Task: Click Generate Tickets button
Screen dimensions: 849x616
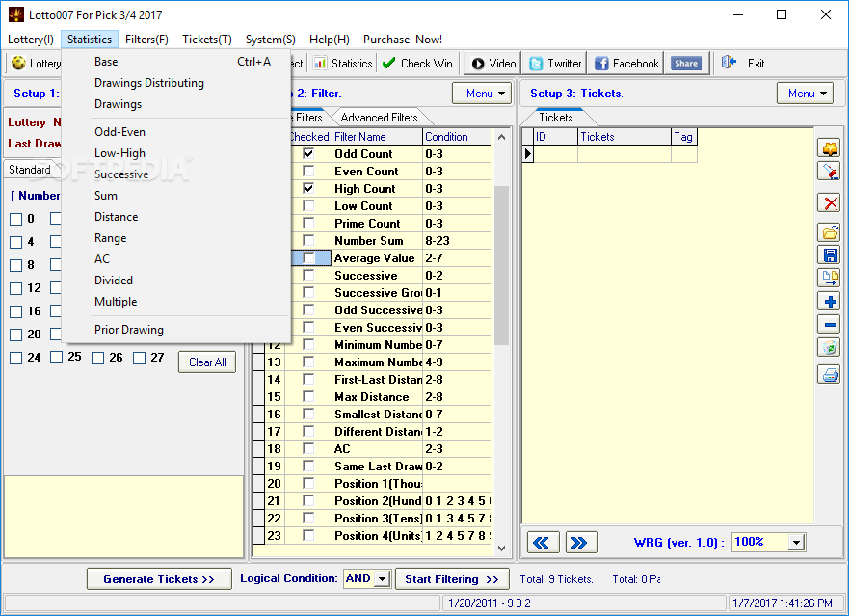Action: point(159,578)
